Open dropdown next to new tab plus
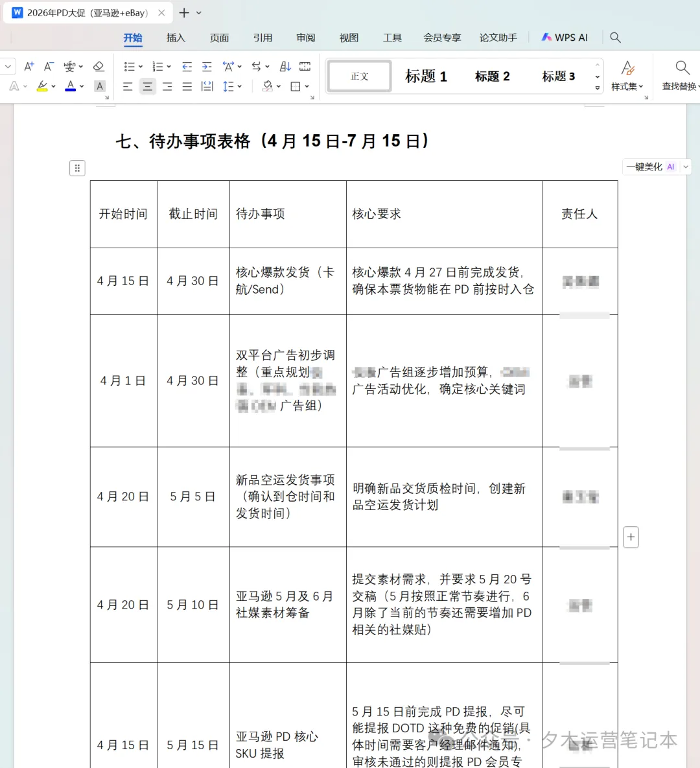Image resolution: width=700 pixels, height=768 pixels. (199, 13)
